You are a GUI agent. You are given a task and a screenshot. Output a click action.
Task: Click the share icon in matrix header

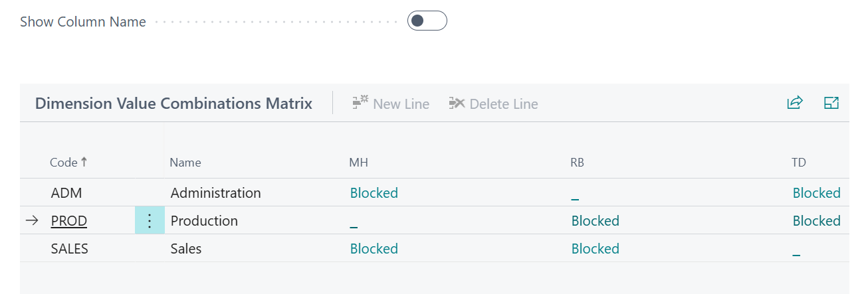pyautogui.click(x=795, y=103)
